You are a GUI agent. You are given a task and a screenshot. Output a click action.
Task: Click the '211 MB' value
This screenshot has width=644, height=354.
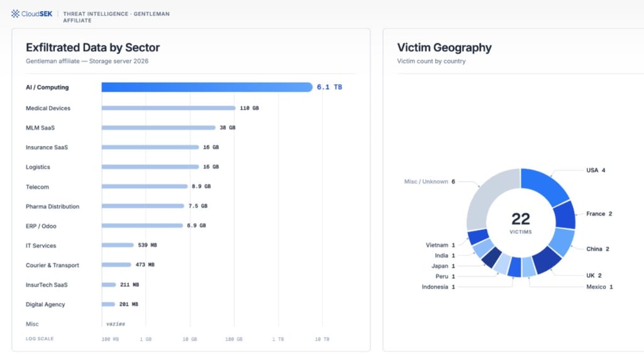tap(130, 285)
